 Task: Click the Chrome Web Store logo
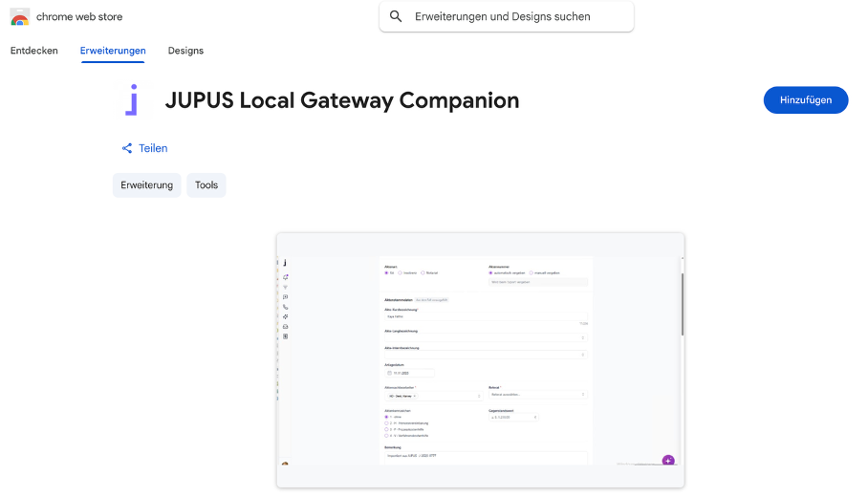[x=20, y=17]
